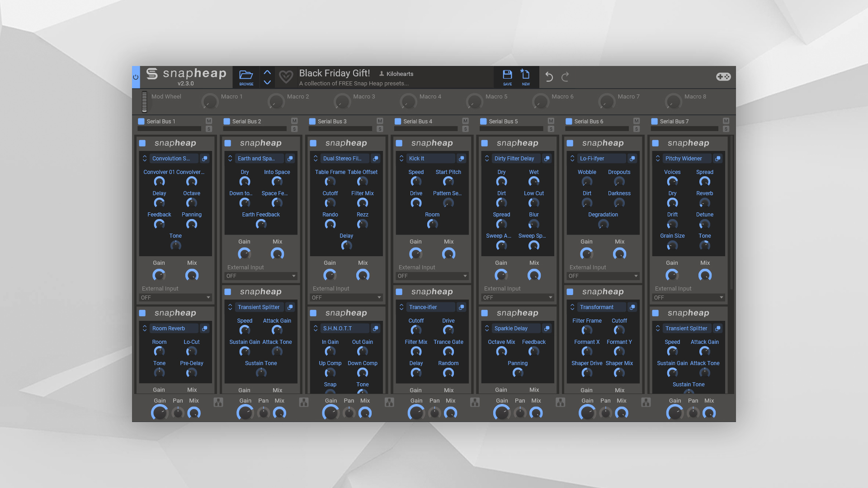Bypass the Sparkle Delay snapheap module

tap(485, 313)
